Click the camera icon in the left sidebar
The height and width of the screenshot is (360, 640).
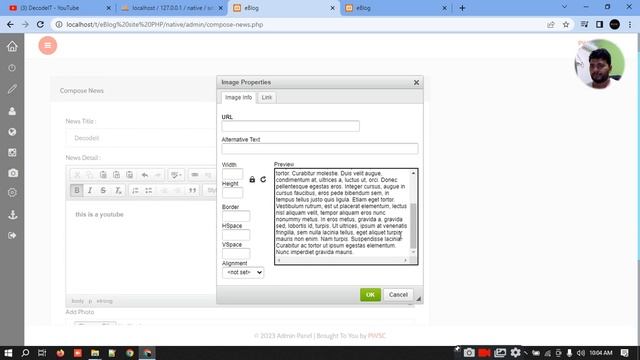(x=13, y=173)
